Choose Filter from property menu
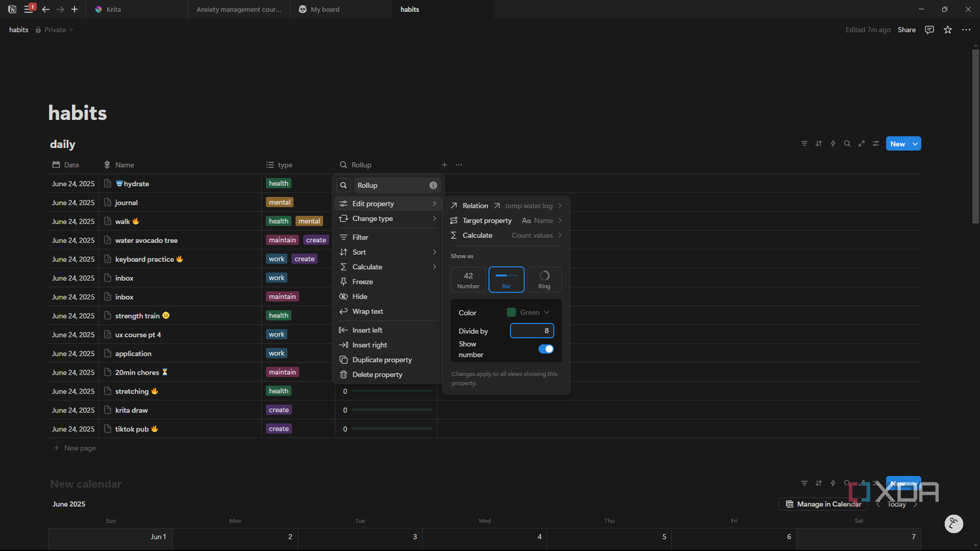Viewport: 980px width, 551px height. click(x=388, y=238)
